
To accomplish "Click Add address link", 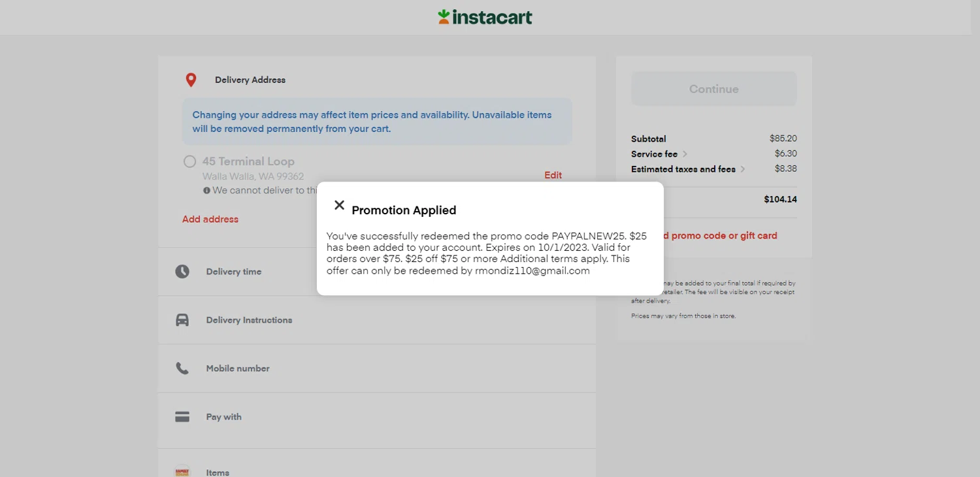I will click(x=210, y=219).
